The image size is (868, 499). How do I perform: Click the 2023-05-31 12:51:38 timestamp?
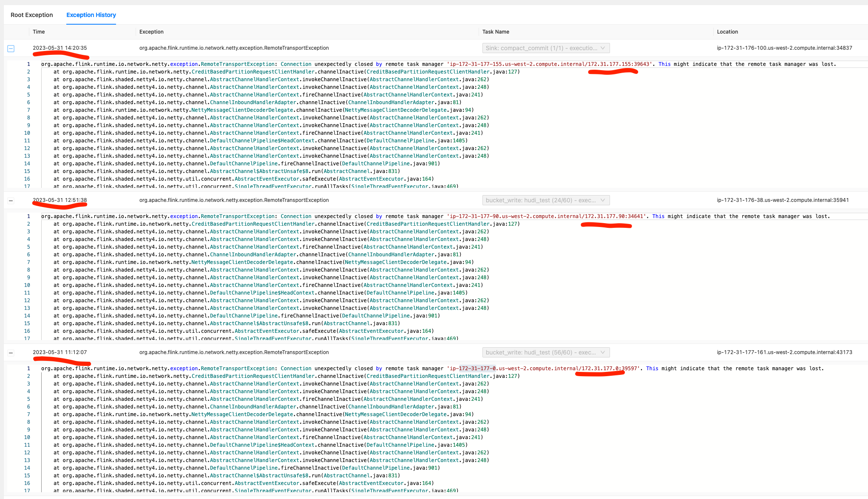click(x=60, y=200)
